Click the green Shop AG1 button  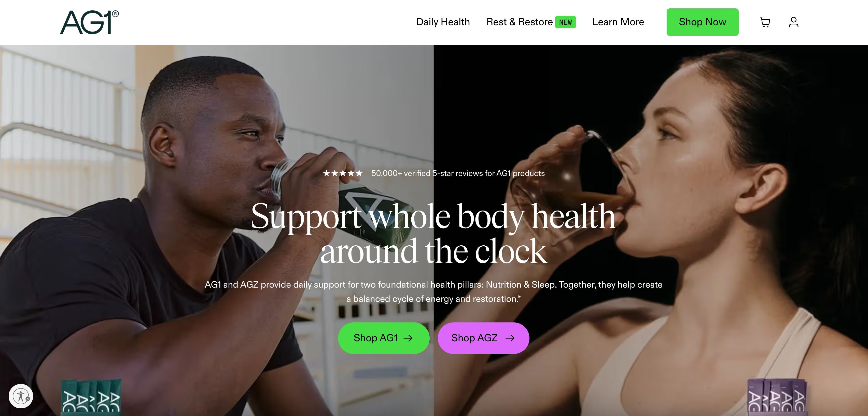coord(383,338)
